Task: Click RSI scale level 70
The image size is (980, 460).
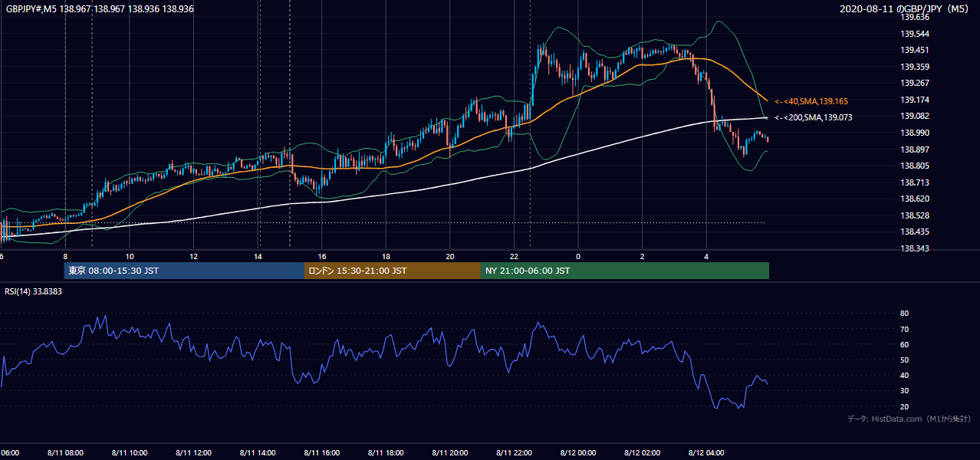Action: (904, 329)
